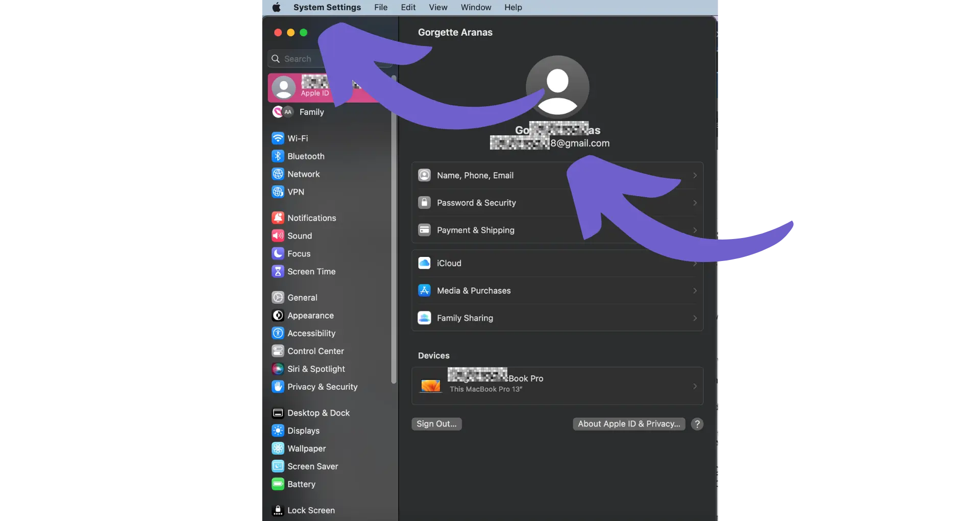The height and width of the screenshot is (521, 980).
Task: Click the large profile avatar picture
Action: [x=557, y=87]
